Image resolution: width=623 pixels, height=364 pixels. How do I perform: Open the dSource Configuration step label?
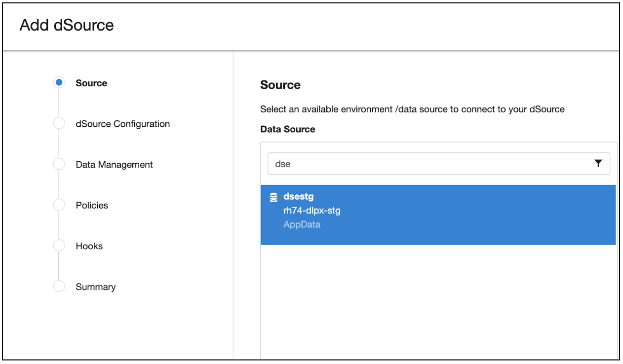click(122, 124)
